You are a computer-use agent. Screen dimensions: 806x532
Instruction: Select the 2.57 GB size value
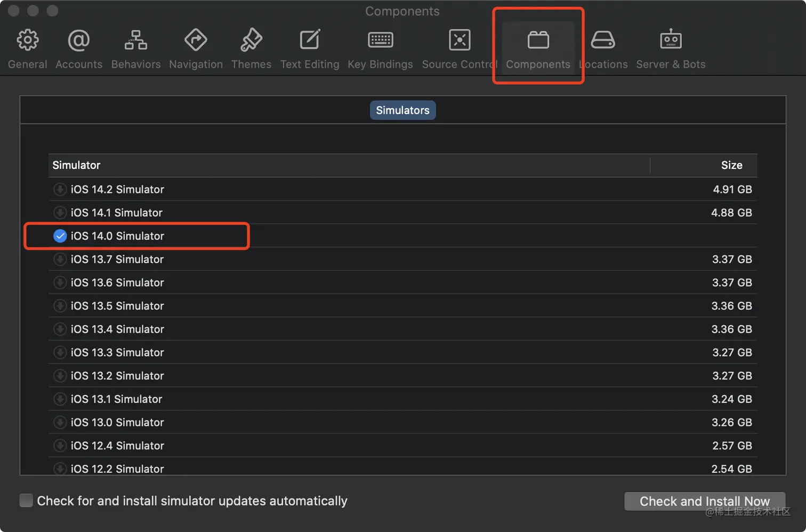[x=732, y=446]
